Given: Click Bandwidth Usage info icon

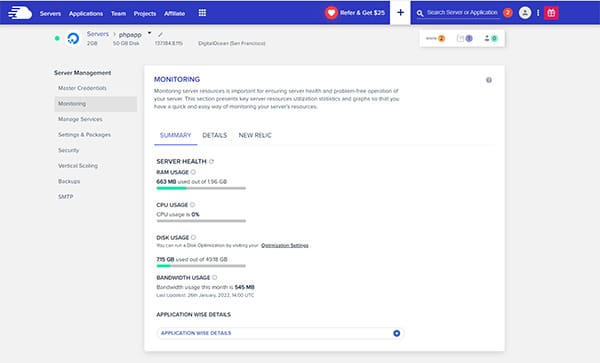Looking at the screenshot, I should click(x=215, y=277).
